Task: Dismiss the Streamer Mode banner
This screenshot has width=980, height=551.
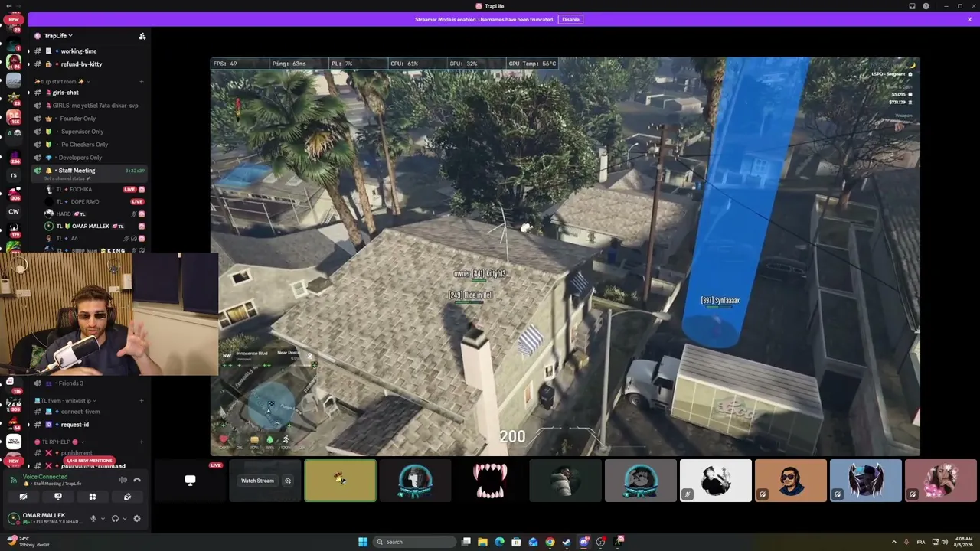Action: [x=969, y=19]
